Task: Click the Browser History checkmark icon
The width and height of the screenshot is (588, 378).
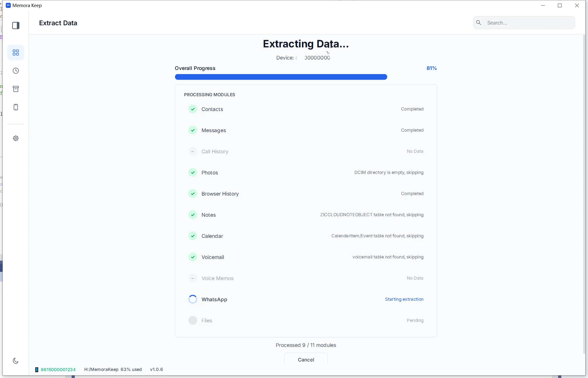Action: (x=193, y=194)
